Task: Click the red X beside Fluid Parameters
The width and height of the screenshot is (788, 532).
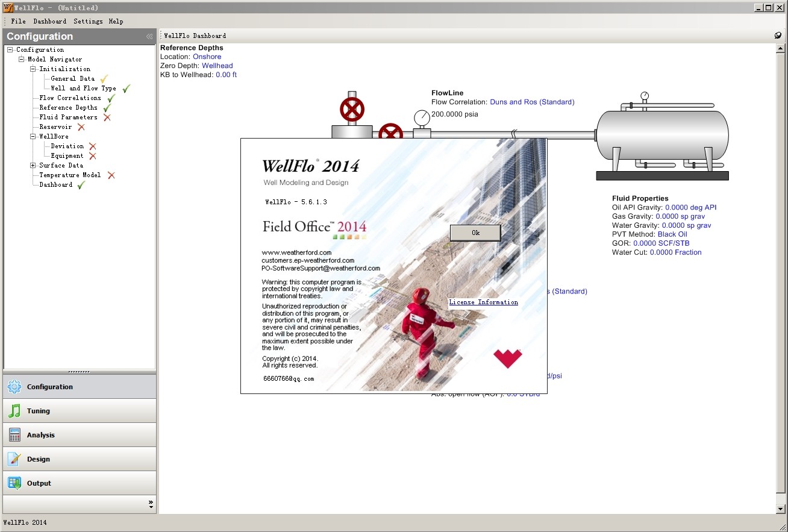Action: [107, 117]
